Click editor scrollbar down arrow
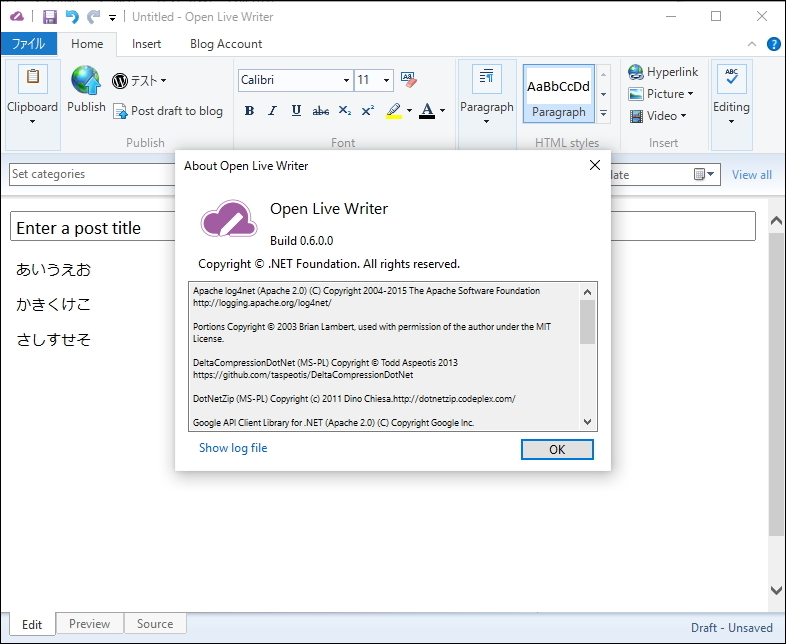Viewport: 786px width, 644px height. (x=776, y=590)
